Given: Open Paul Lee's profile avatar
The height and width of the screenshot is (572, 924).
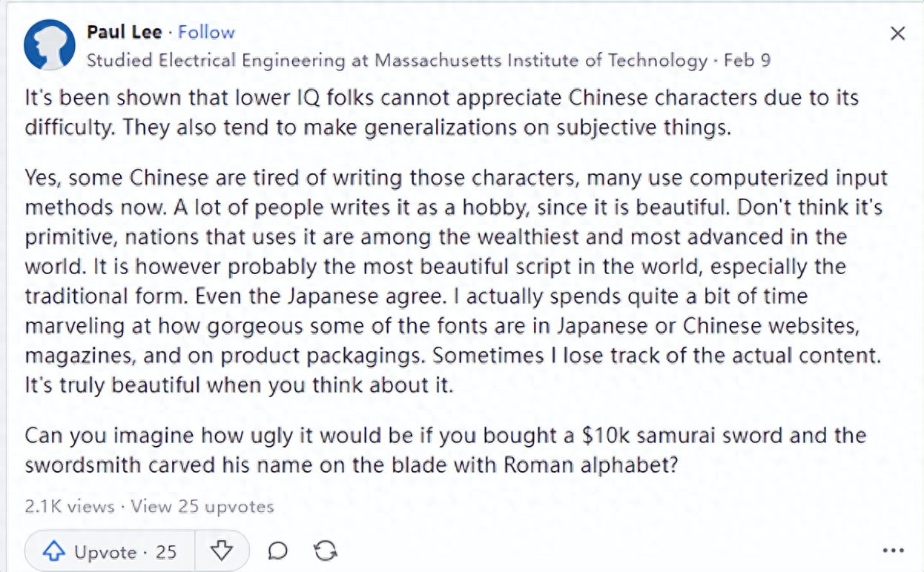Looking at the screenshot, I should point(50,44).
